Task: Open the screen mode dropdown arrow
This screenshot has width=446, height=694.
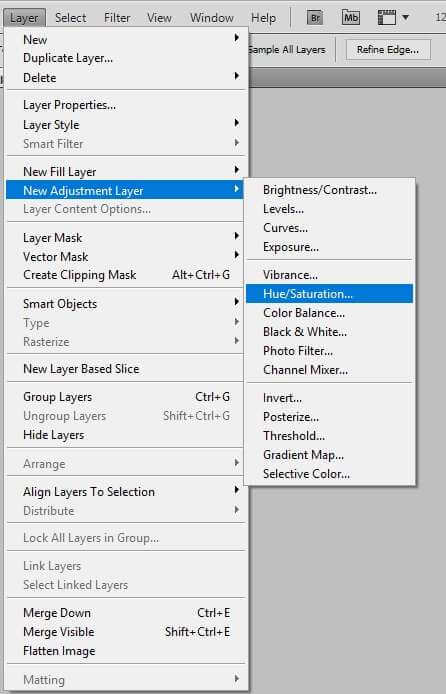Action: 405,18
